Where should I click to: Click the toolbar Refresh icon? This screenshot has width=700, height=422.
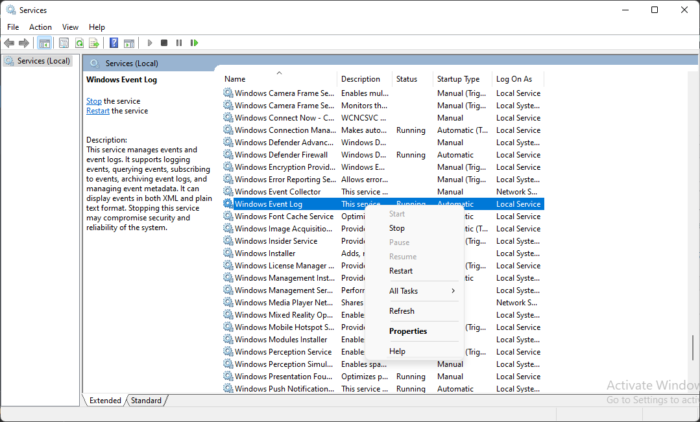tap(79, 43)
